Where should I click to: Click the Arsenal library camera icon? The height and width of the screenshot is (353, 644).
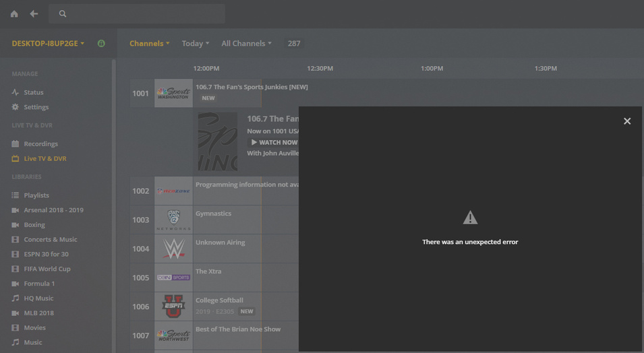[16, 210]
